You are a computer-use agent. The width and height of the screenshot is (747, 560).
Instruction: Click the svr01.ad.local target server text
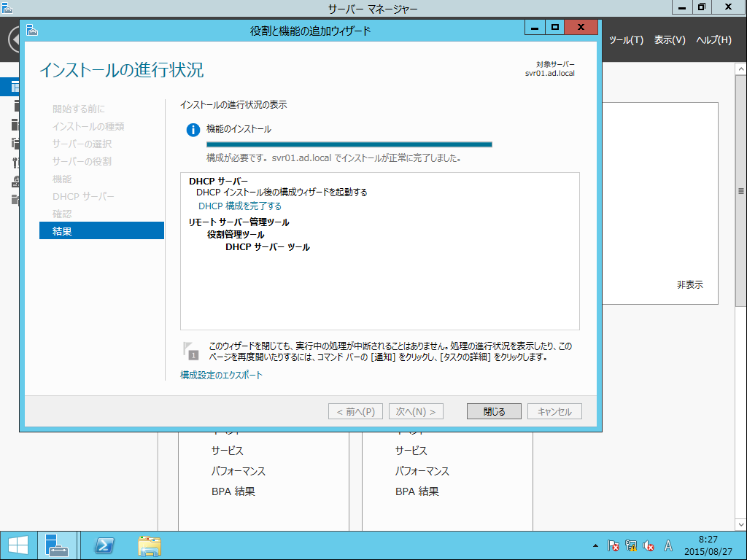[x=550, y=74]
